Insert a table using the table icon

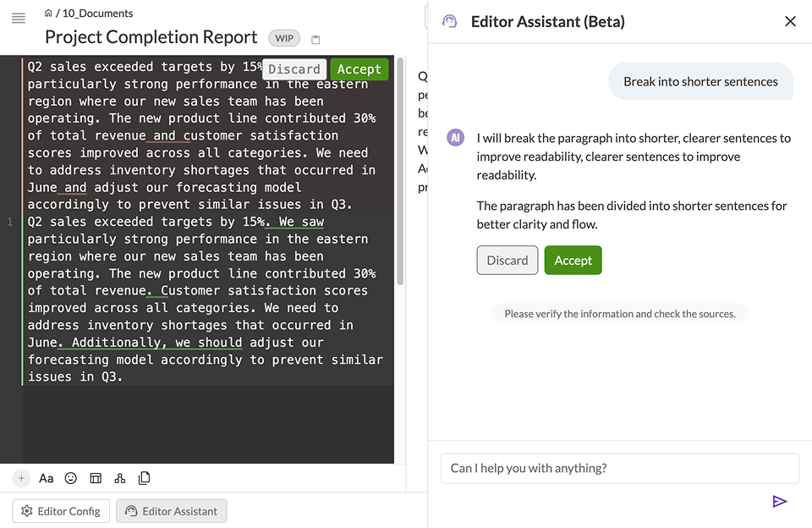pyautogui.click(x=96, y=478)
